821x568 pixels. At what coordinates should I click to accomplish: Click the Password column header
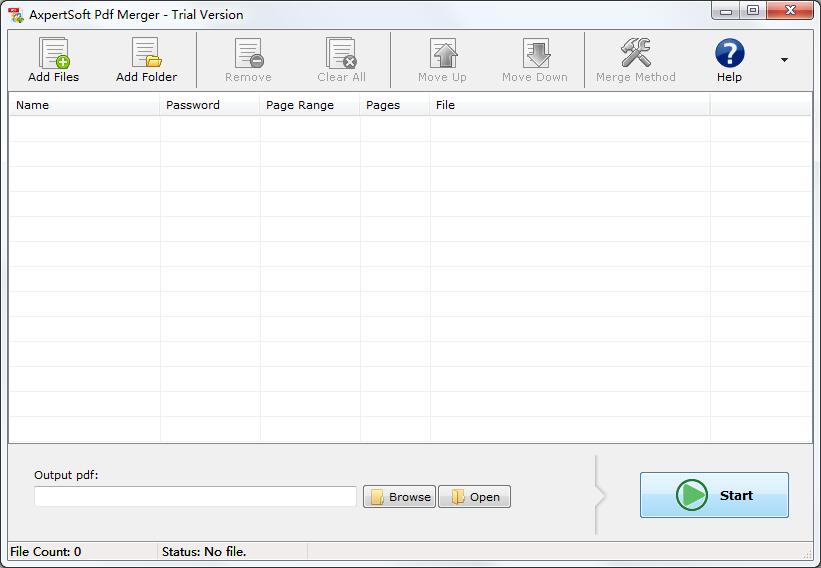(x=210, y=105)
